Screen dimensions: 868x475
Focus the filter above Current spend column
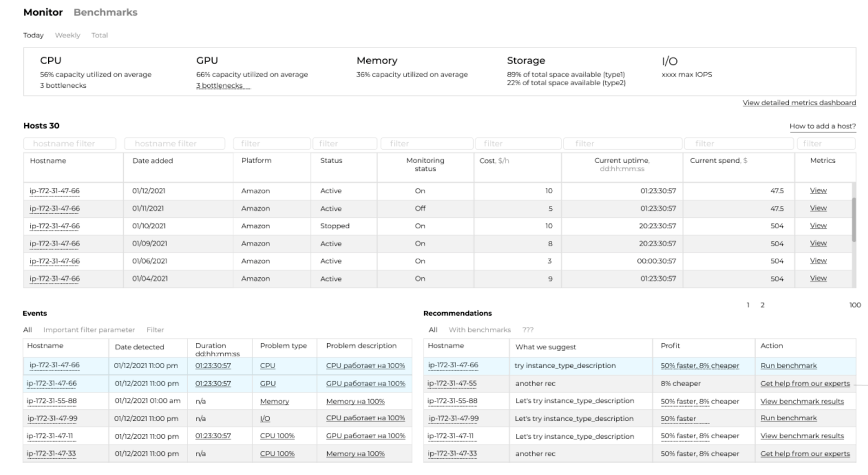738,144
